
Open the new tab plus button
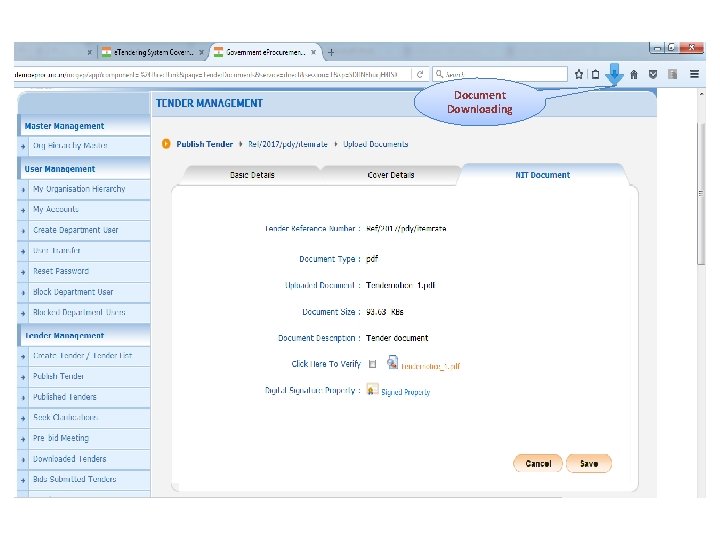tap(331, 52)
